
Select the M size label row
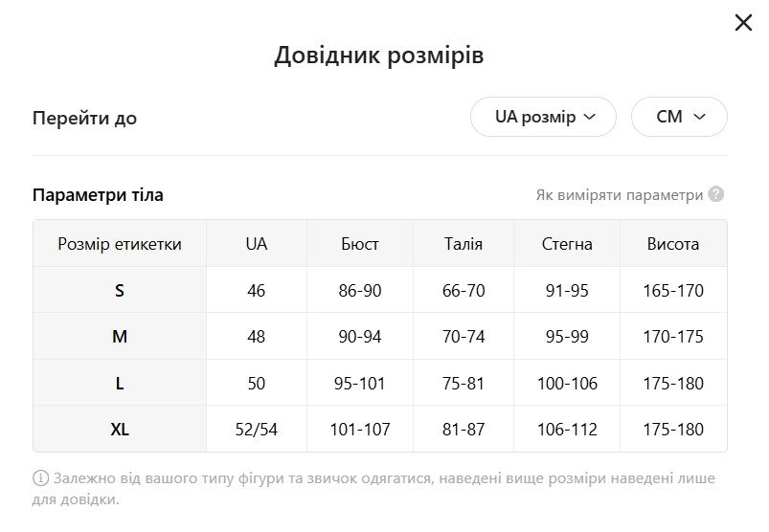120,337
